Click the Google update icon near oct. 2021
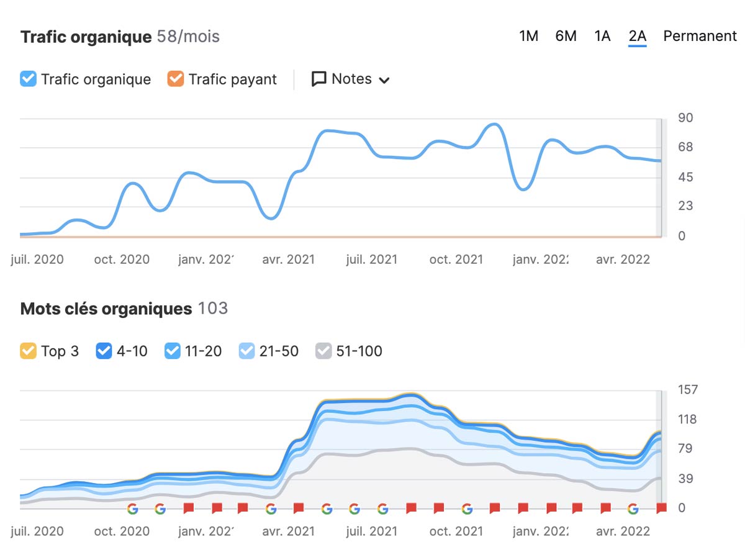 [x=467, y=509]
